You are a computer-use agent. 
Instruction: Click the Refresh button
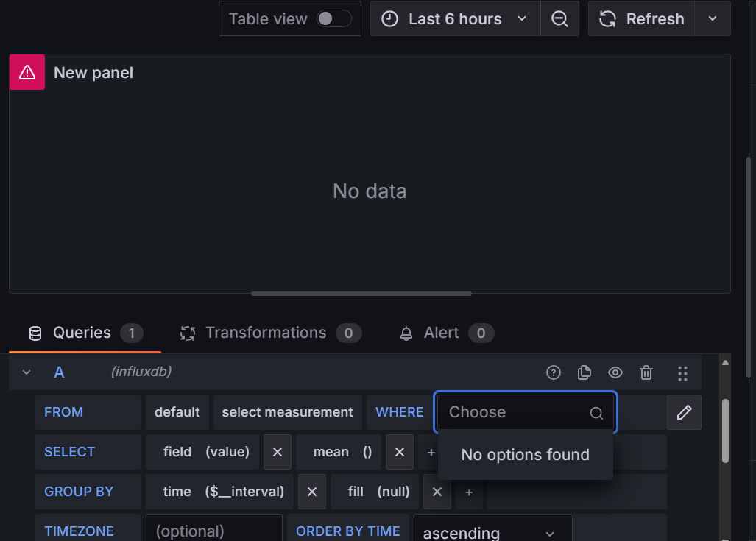click(x=642, y=19)
